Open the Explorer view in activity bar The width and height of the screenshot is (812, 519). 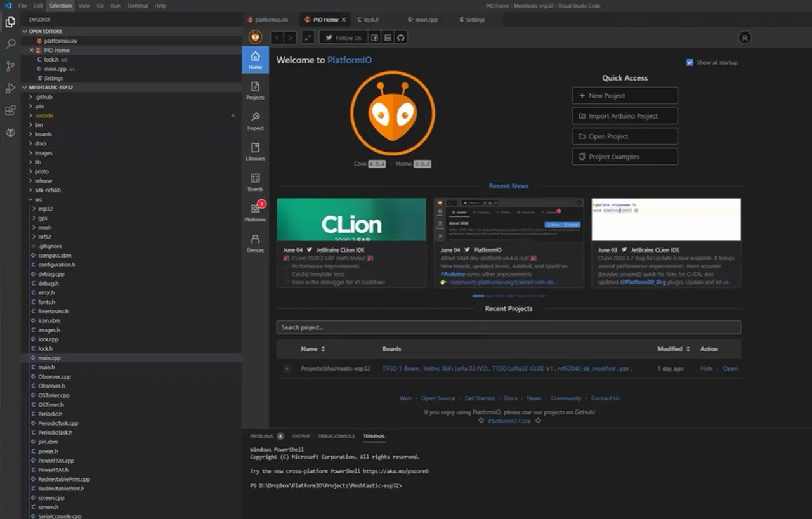coord(10,22)
